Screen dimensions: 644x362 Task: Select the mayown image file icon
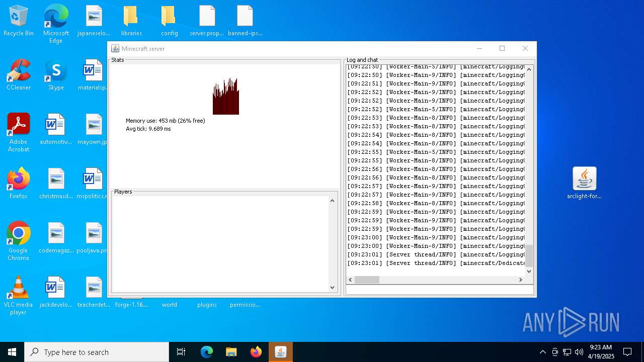click(x=94, y=129)
